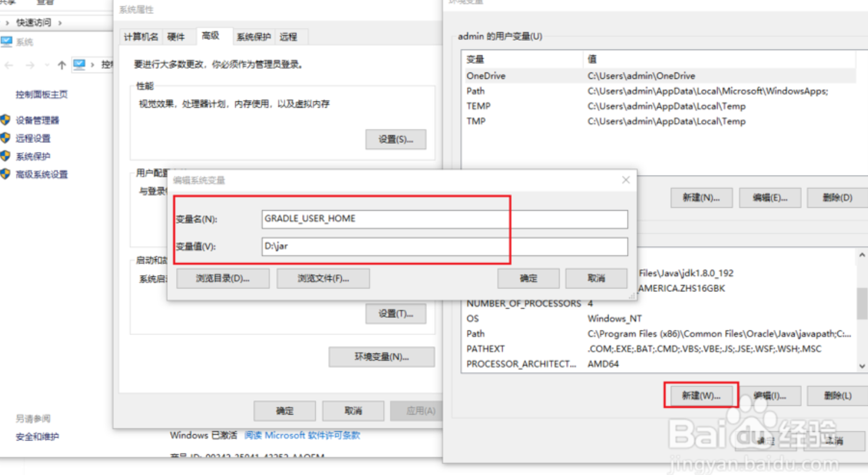Click the computer icon in the address bar

point(79,64)
